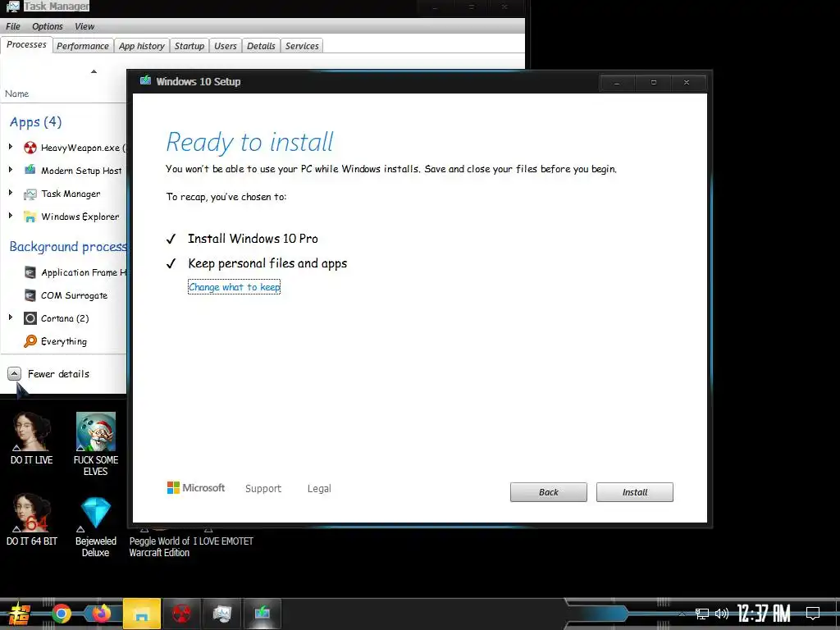Open the Options menu in Task Manager
This screenshot has width=840, height=630.
[x=47, y=26]
